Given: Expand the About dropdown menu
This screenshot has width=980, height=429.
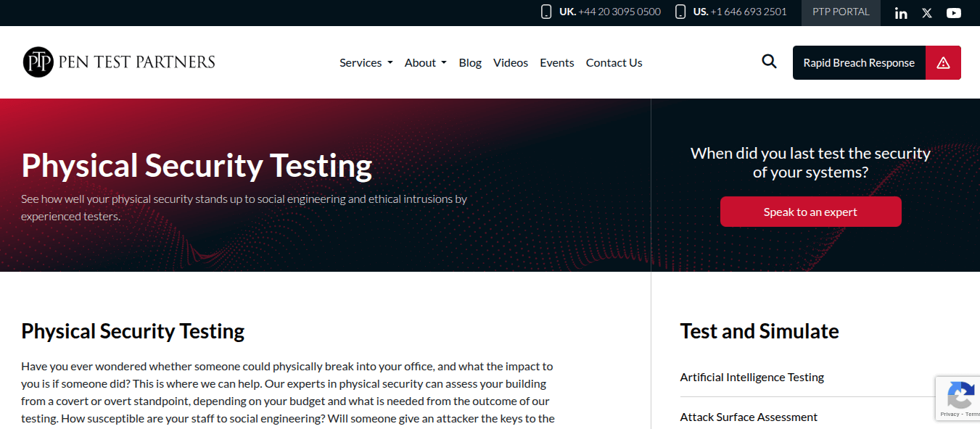Looking at the screenshot, I should point(426,62).
